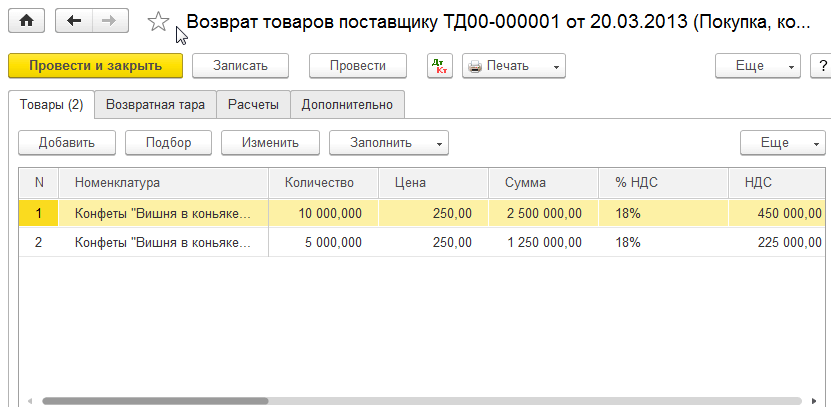Switch to the Возвратная тара tab

point(155,104)
